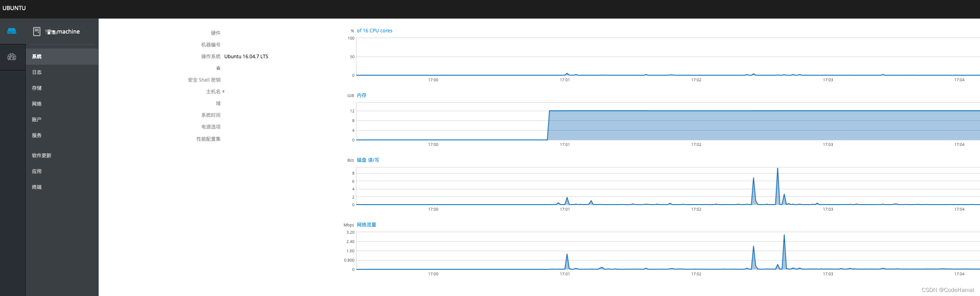Open the 磁盘 读/写 link
Viewport: 980px width, 296px height.
368,160
